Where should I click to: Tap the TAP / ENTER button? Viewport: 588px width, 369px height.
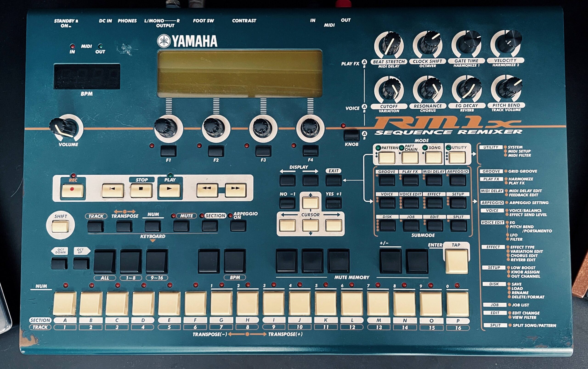457,261
